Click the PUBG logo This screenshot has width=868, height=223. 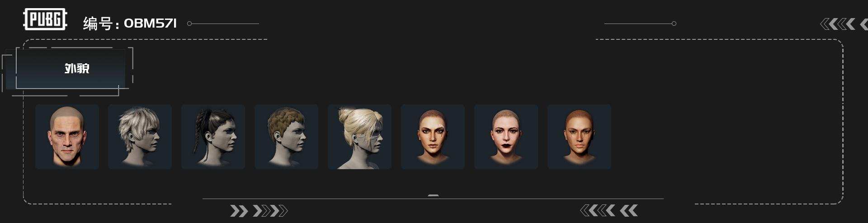(45, 19)
